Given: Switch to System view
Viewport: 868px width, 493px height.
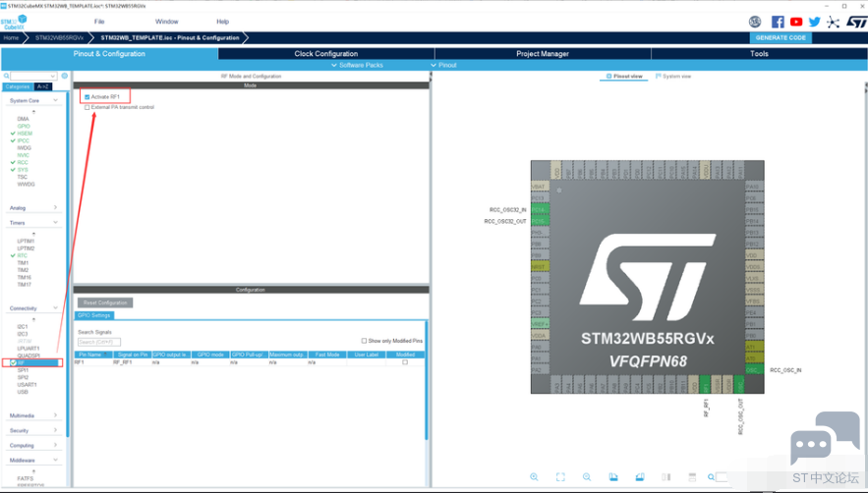Looking at the screenshot, I should point(673,77).
